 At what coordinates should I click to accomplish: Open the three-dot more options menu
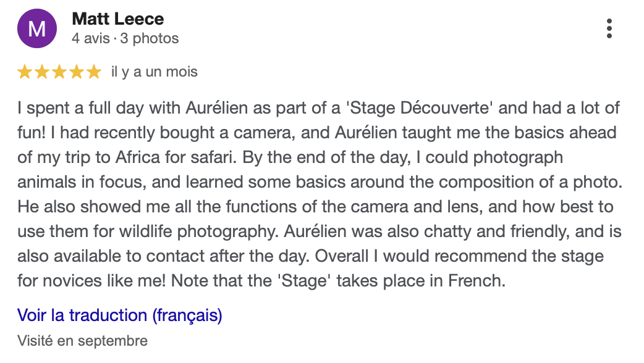pos(609,29)
